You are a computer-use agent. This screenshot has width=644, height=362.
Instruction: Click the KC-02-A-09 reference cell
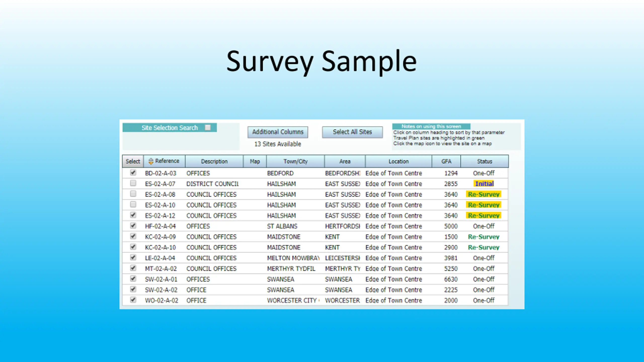pyautogui.click(x=160, y=237)
